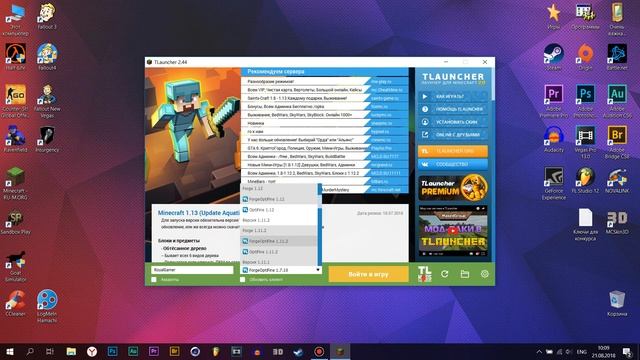
Task: Open taskbar File Explorer
Action: click(71, 351)
